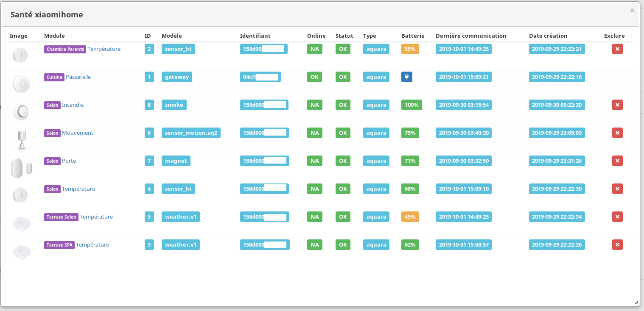Click the 2019-09-30 03:15:54 communication timestamp
This screenshot has width=644, height=311.
tap(464, 105)
